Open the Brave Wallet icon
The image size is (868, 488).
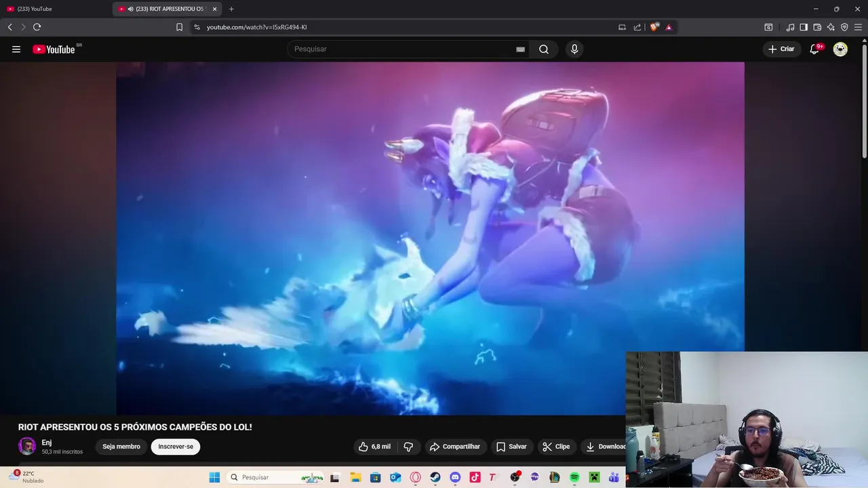click(817, 27)
